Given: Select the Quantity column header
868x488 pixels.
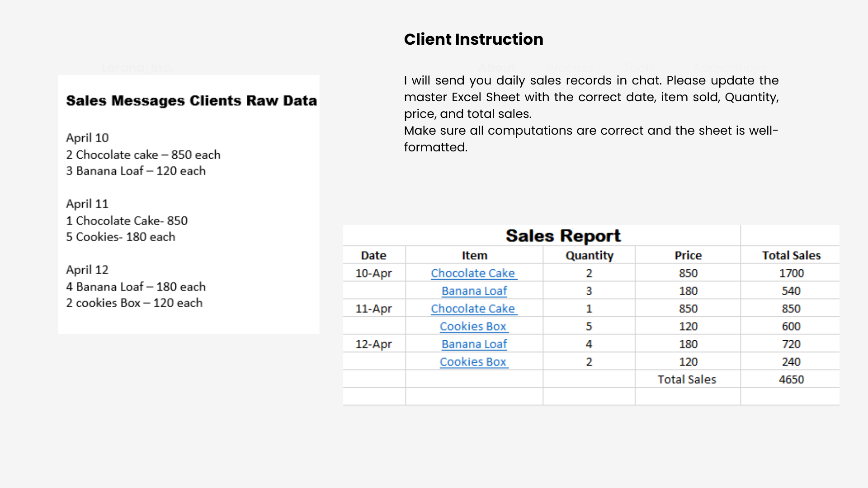Looking at the screenshot, I should (589, 255).
